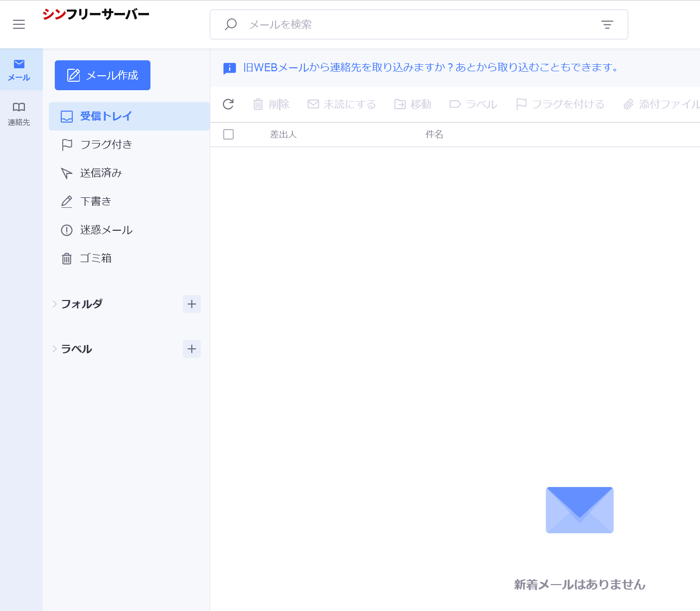Open the Contacts (連絡先) sidebar icon

pyautogui.click(x=19, y=114)
